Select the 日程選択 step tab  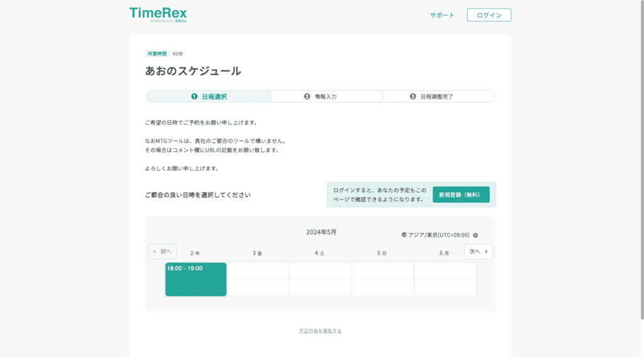click(x=209, y=97)
